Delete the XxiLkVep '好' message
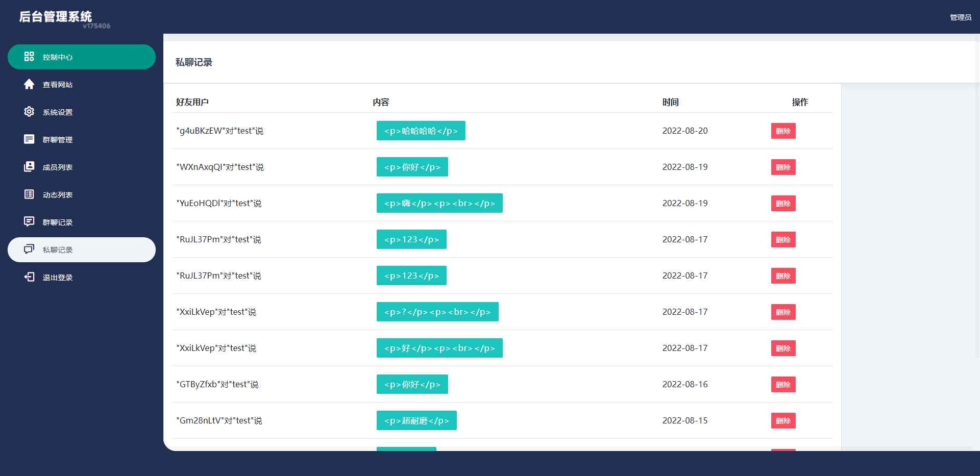The height and width of the screenshot is (476, 980). [x=783, y=348]
